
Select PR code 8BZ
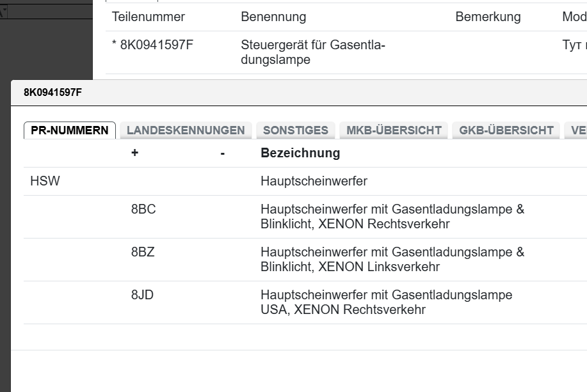[x=143, y=253]
